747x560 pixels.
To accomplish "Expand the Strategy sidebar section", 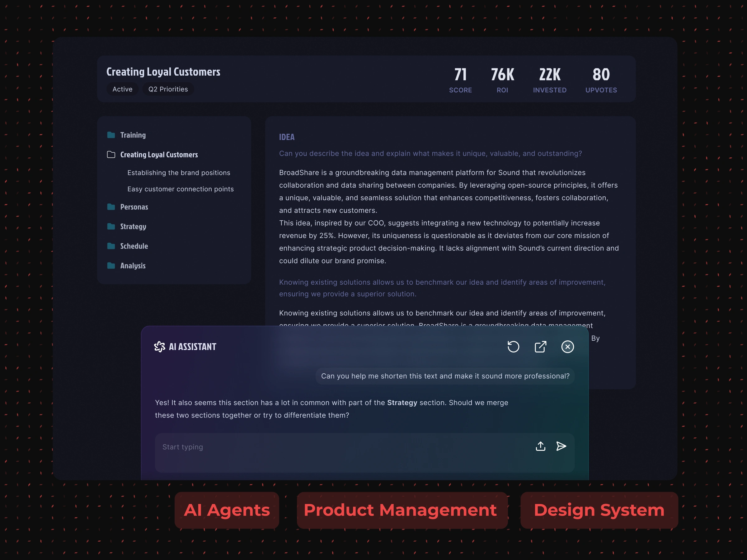I will (x=133, y=226).
